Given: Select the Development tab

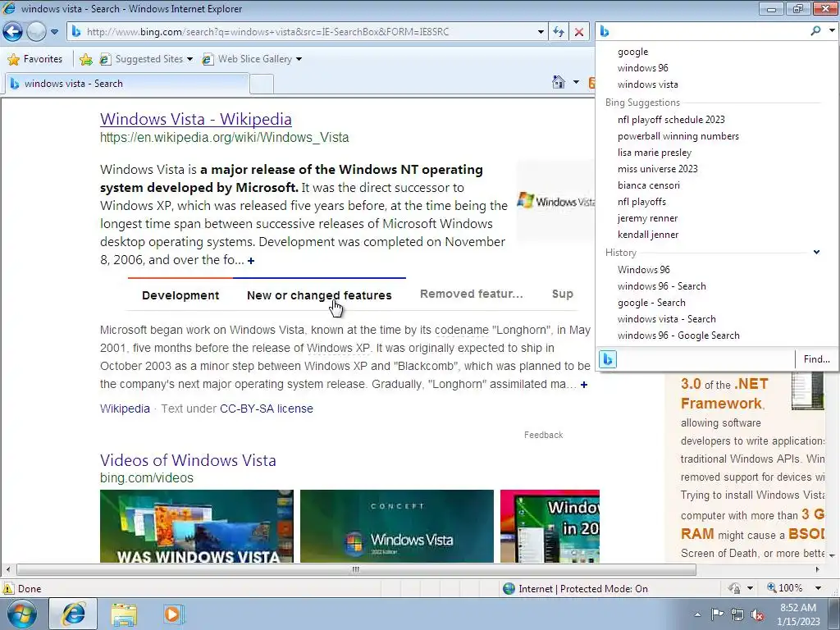Looking at the screenshot, I should (x=180, y=295).
